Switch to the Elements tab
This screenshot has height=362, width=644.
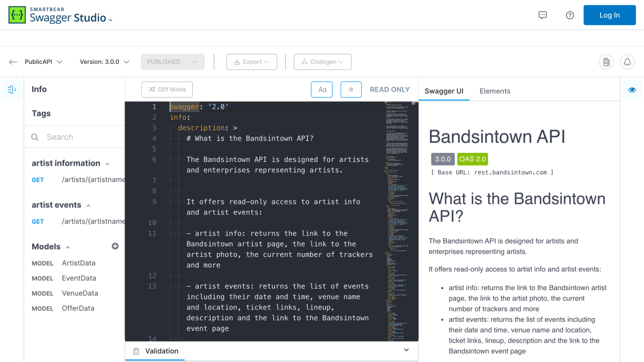495,91
